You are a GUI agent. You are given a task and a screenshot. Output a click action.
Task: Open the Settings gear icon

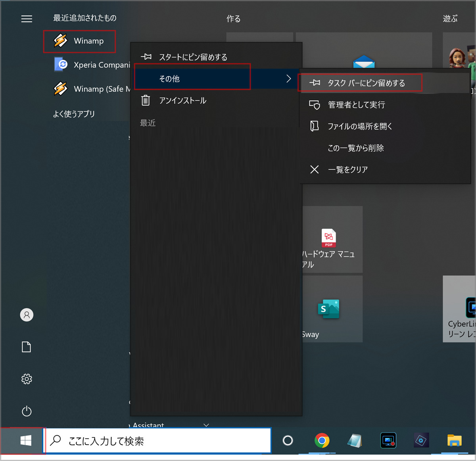coord(27,379)
